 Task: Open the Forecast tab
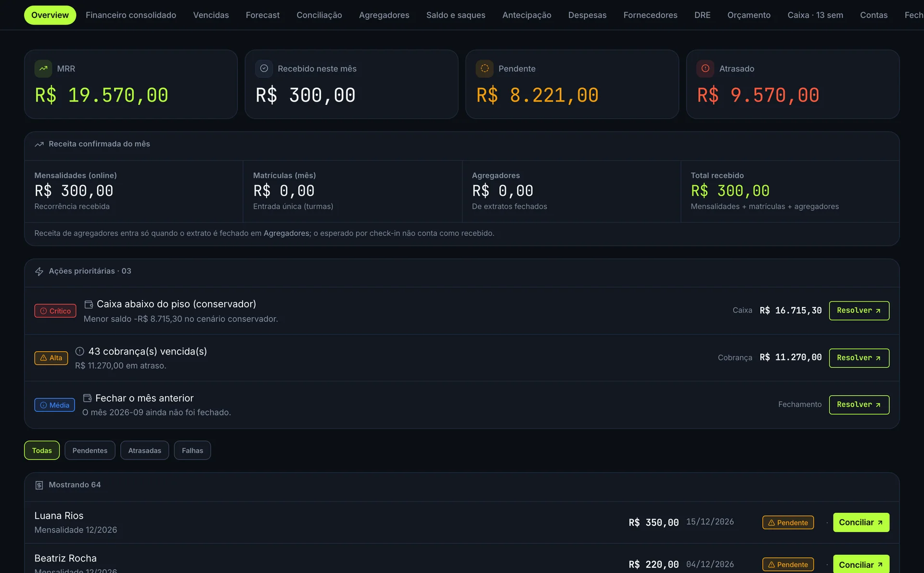click(263, 15)
